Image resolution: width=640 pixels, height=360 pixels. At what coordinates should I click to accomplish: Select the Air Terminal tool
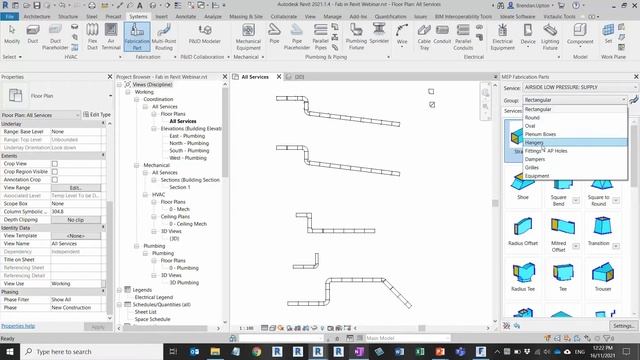(111, 37)
